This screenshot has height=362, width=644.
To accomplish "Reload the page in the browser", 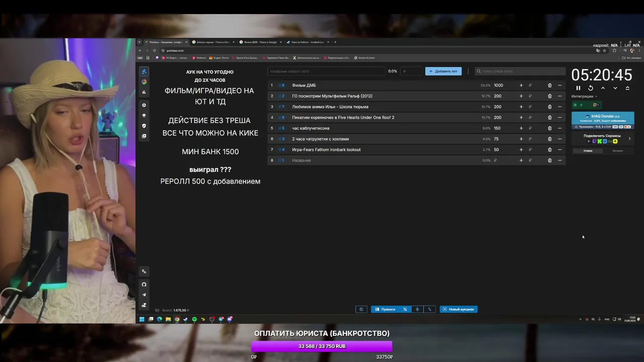I will [x=154, y=50].
